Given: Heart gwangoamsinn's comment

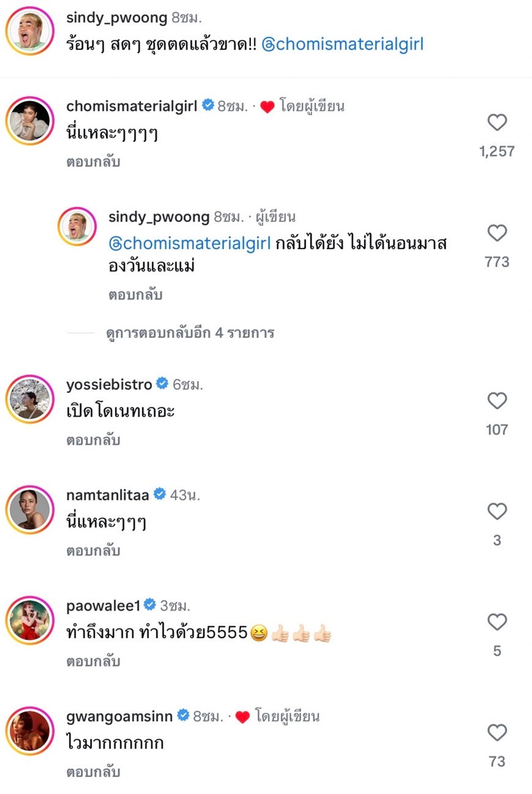Looking at the screenshot, I should (x=497, y=732).
